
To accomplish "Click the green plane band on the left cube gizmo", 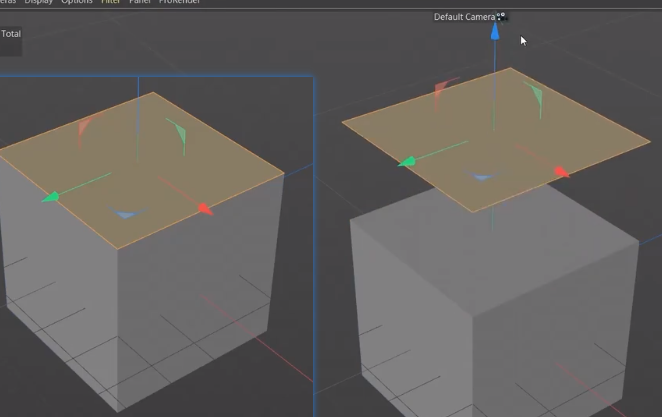I will (x=177, y=136).
